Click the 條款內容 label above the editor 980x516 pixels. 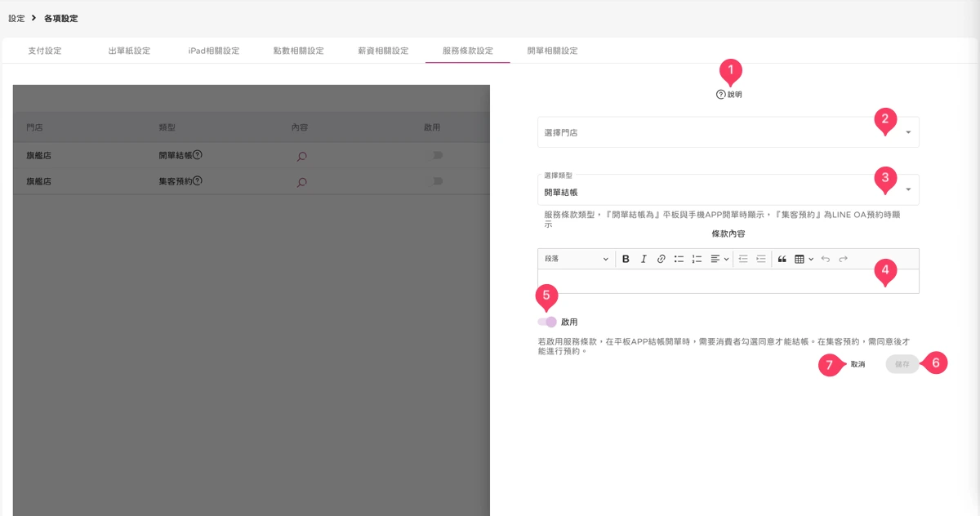point(728,234)
